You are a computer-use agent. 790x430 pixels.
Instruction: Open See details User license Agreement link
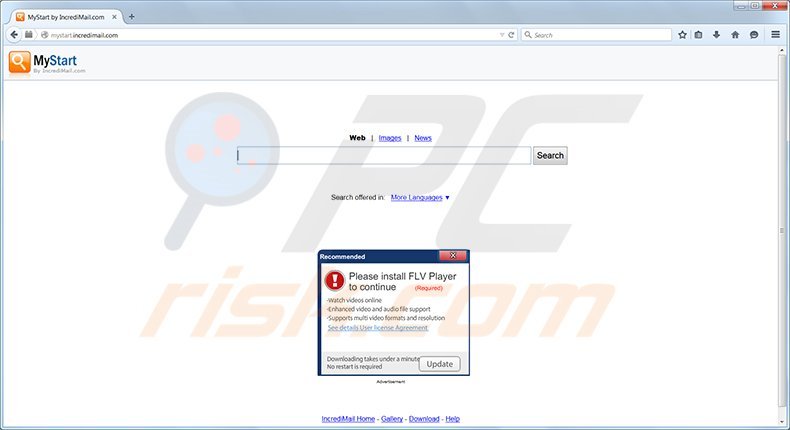tap(377, 328)
